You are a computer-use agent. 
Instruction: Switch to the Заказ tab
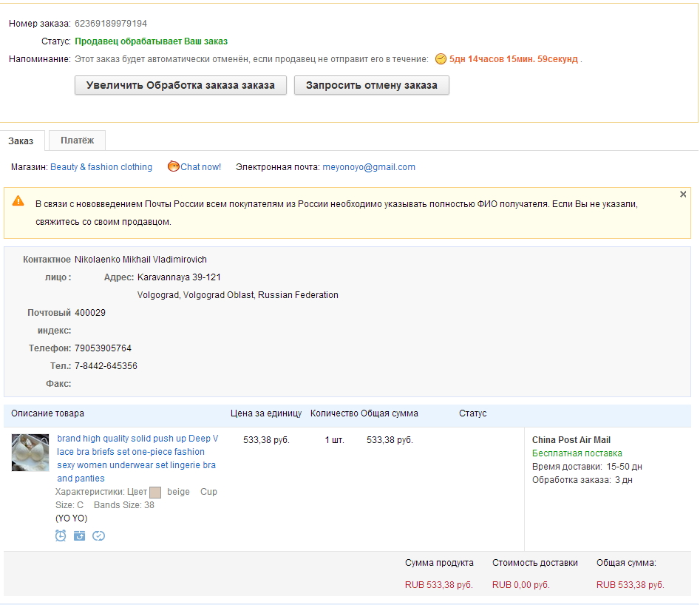(x=21, y=141)
